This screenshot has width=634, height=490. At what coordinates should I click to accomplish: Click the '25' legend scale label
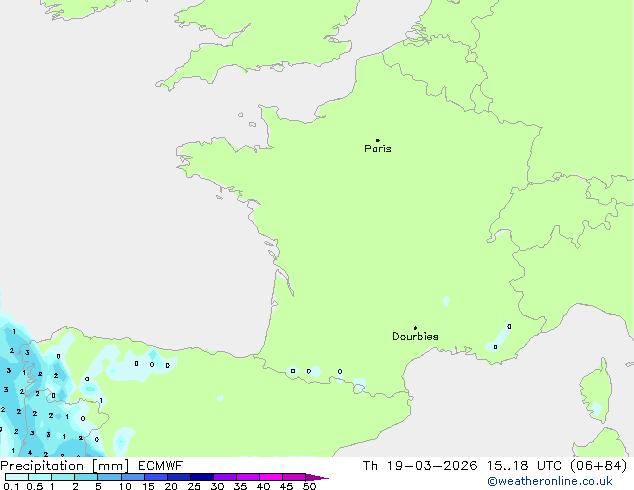point(194,486)
